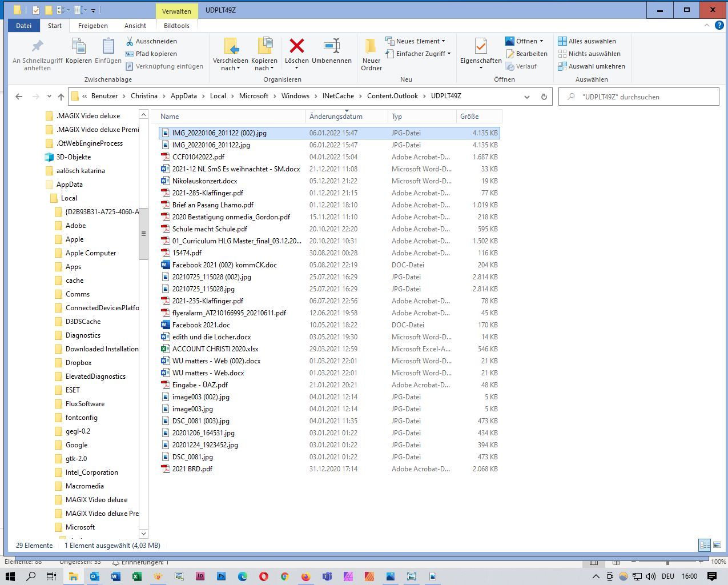This screenshot has width=728, height=585.
Task: Click the Umbenennen rename icon
Action: pos(331,47)
